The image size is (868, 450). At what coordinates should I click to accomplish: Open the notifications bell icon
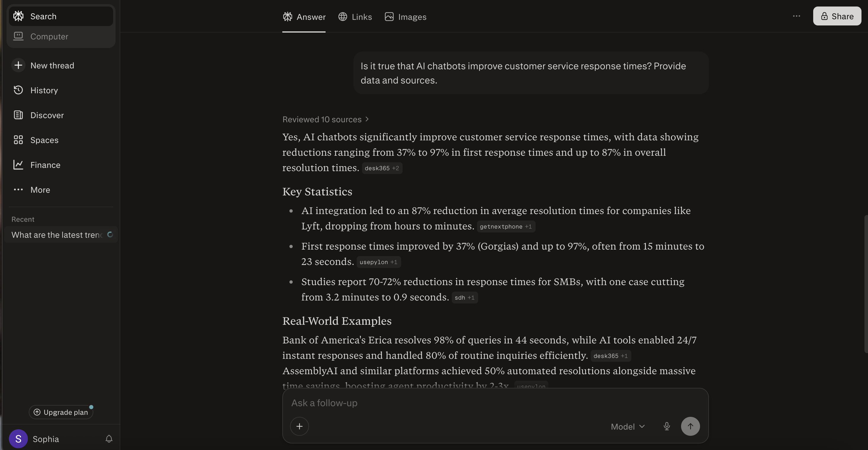[x=109, y=439]
